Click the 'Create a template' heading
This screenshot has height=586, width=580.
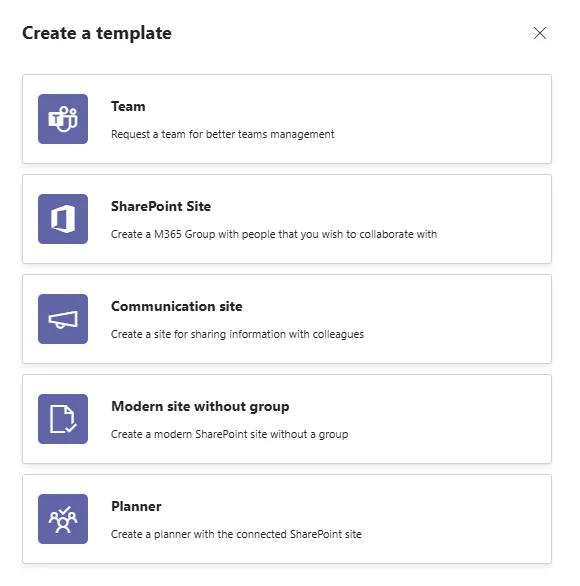(x=97, y=33)
